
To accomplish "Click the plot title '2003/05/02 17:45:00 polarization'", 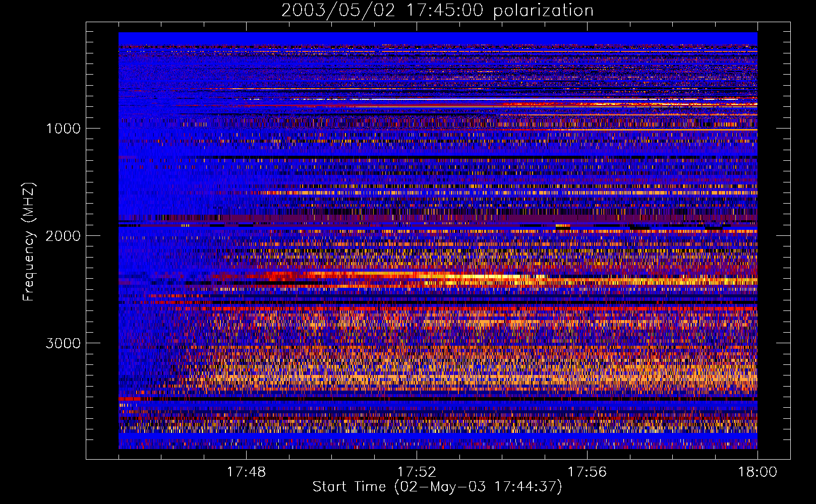I will tap(437, 11).
